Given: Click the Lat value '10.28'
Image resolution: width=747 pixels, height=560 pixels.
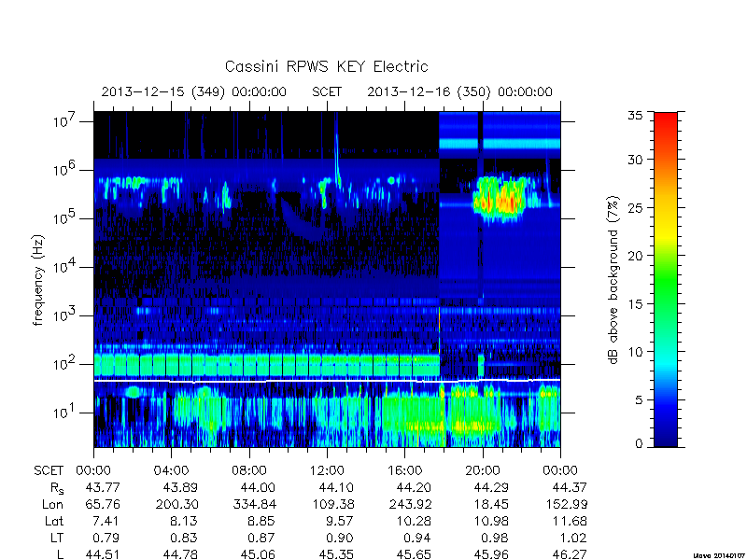Looking at the screenshot, I should 414,521.
